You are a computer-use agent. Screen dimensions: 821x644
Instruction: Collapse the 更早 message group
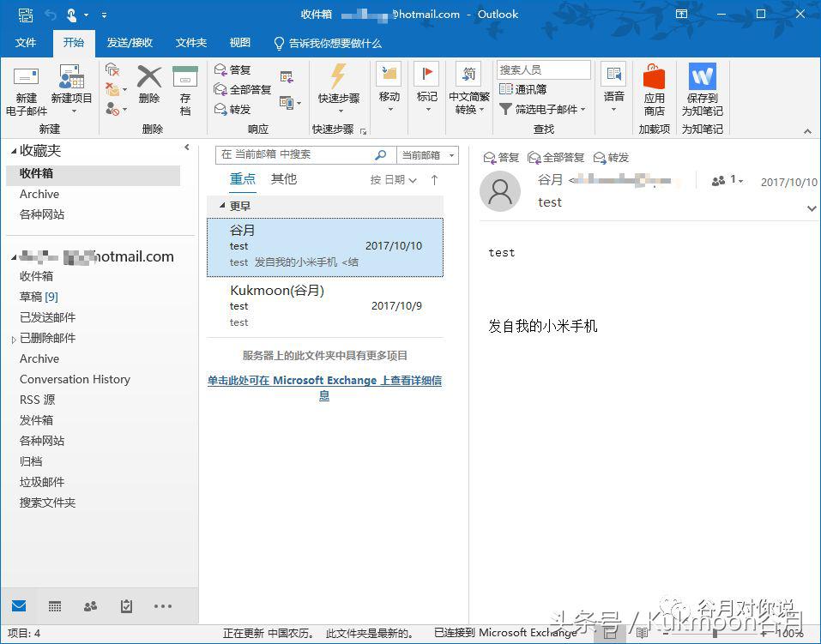tap(223, 206)
